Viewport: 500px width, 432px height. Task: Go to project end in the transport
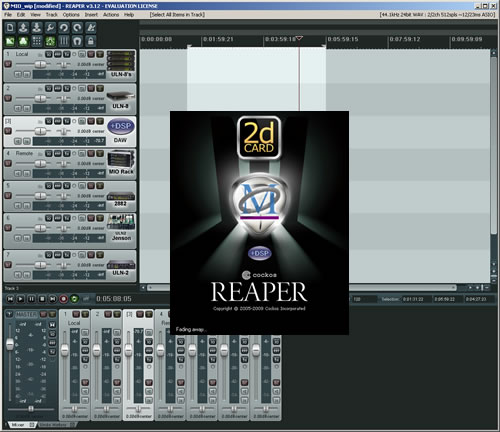pos(53,299)
